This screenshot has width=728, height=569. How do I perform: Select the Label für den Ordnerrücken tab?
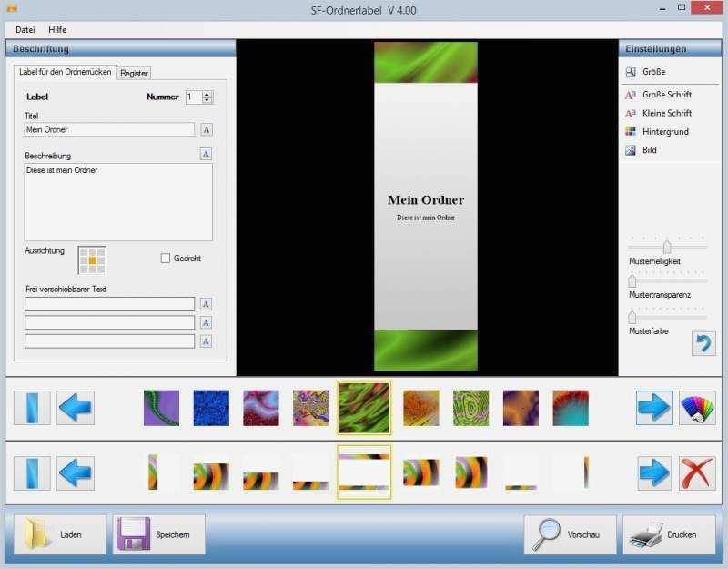[x=65, y=72]
